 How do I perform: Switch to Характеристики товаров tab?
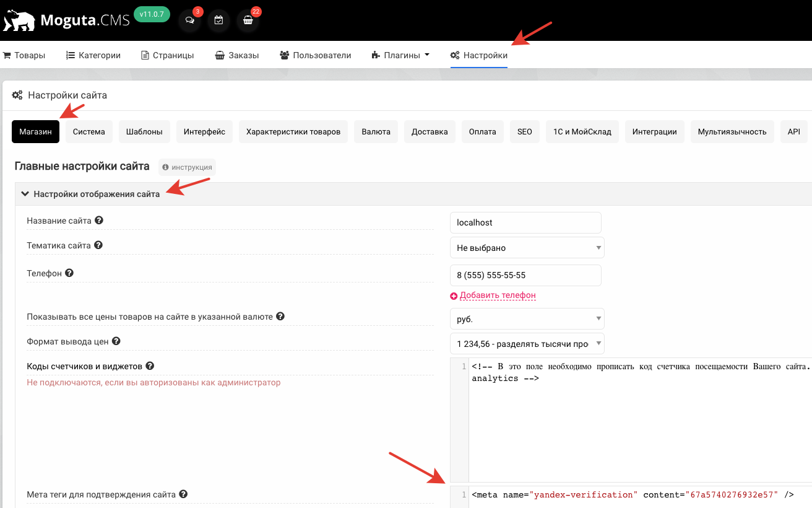293,131
